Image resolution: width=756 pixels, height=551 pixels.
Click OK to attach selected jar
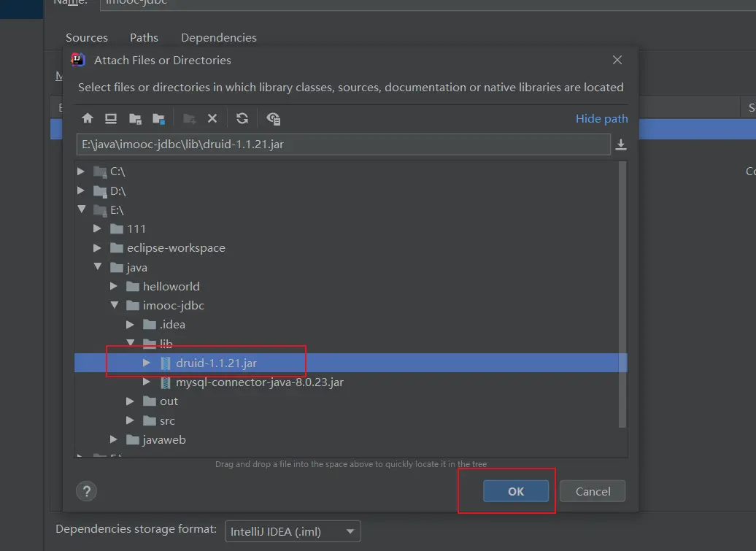click(515, 491)
